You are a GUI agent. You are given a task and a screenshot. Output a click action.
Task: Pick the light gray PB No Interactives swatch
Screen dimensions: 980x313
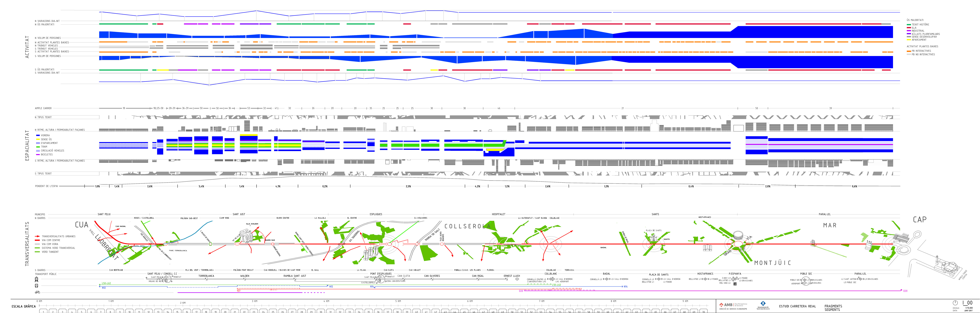coord(908,54)
